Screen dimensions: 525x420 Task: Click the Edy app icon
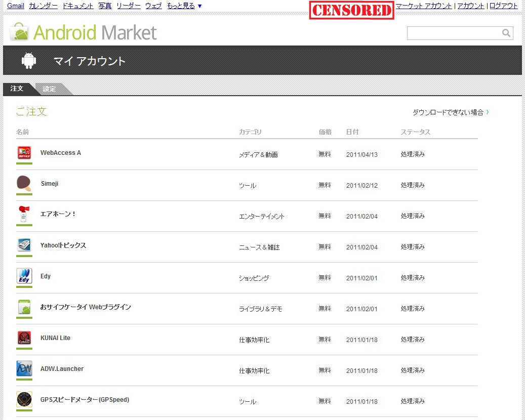(24, 276)
